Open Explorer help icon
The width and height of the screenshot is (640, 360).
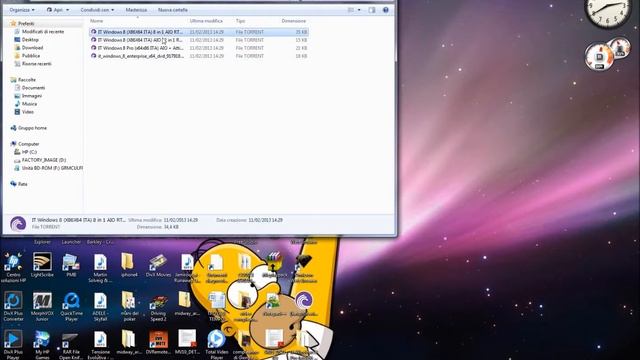pos(386,10)
